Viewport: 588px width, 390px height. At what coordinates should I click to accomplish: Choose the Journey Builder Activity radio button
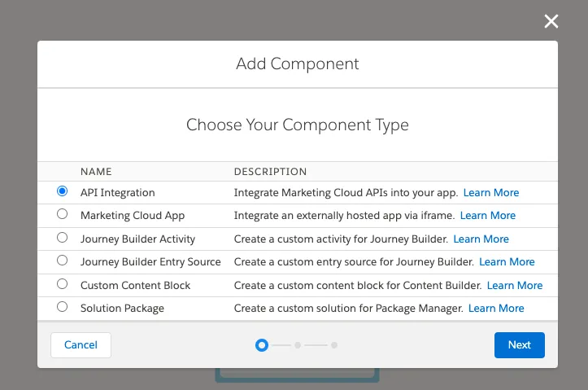coord(63,238)
